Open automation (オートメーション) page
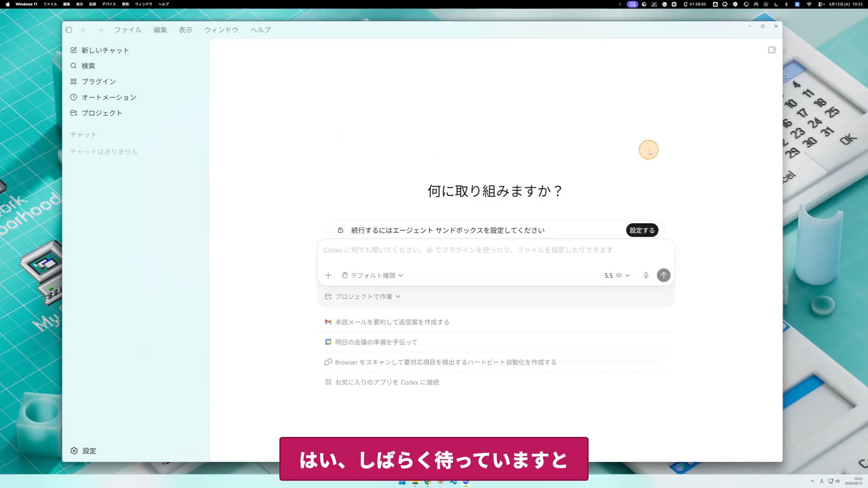Image resolution: width=868 pixels, height=488 pixels. pos(103,98)
